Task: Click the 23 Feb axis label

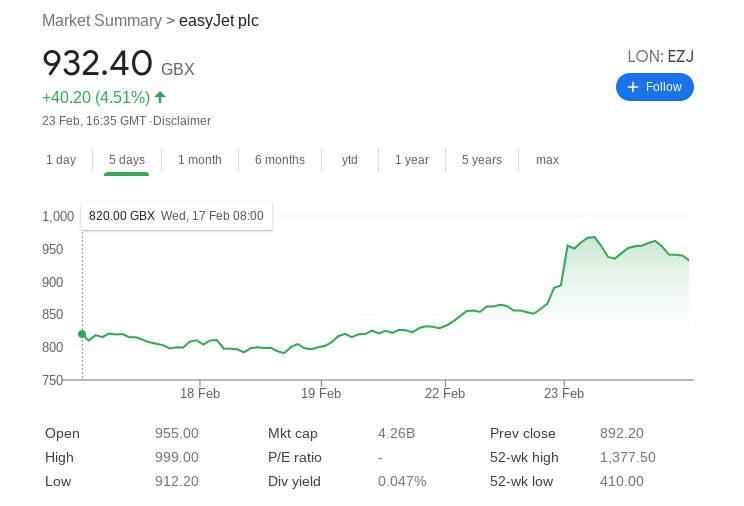Action: pos(564,394)
